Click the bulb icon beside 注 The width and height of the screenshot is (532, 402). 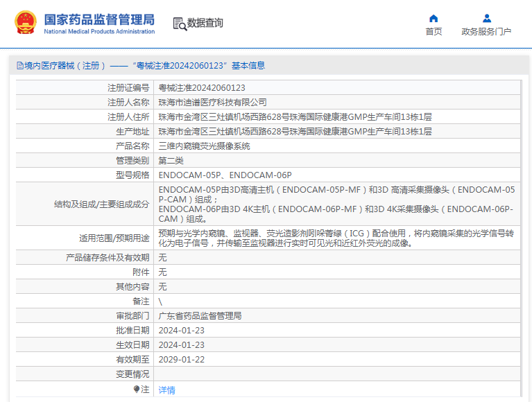137,389
